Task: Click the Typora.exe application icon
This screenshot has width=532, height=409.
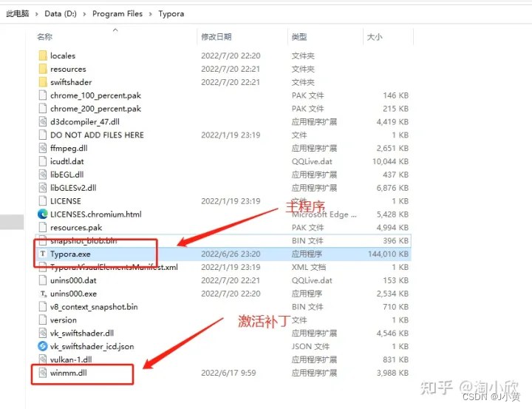Action: (x=43, y=254)
